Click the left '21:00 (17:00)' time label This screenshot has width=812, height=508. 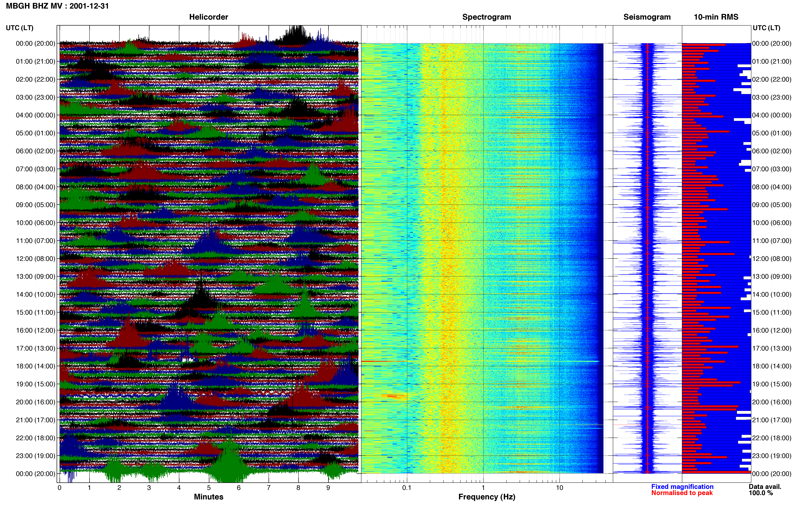coord(36,420)
